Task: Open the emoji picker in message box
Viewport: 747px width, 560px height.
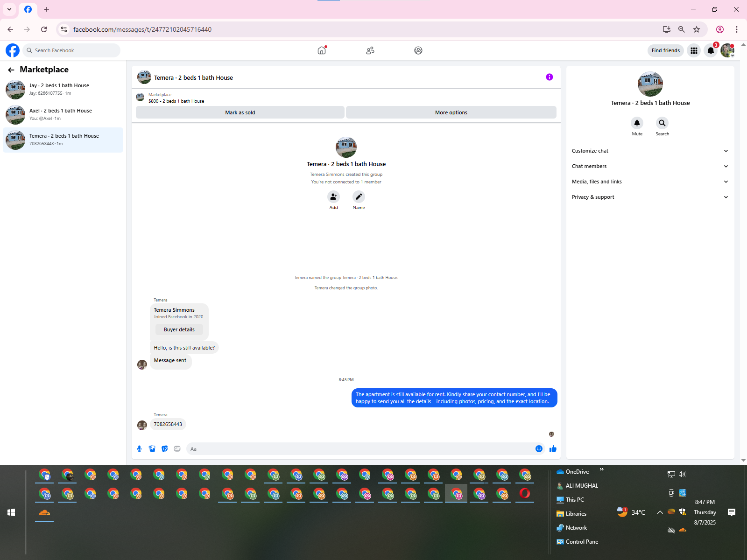Action: (x=539, y=449)
